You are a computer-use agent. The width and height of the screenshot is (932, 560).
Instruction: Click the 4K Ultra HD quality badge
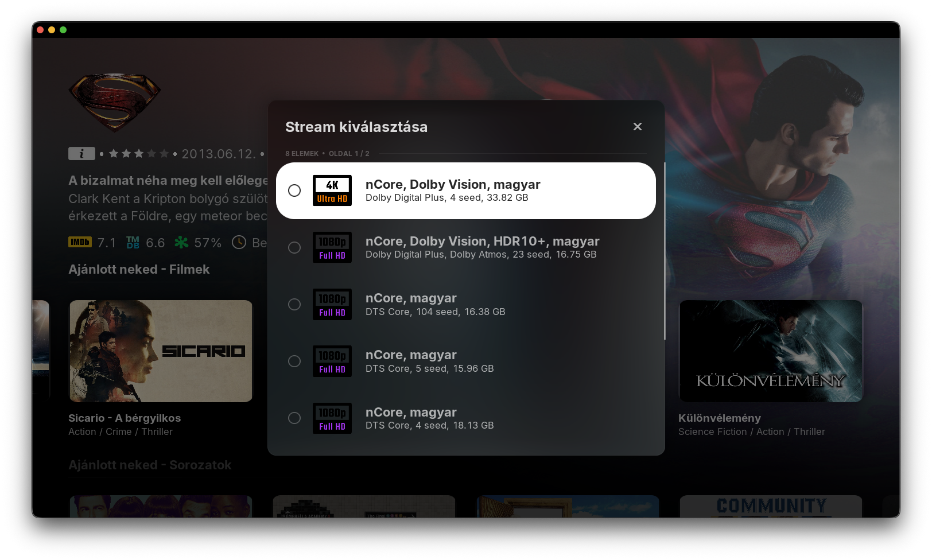click(332, 190)
